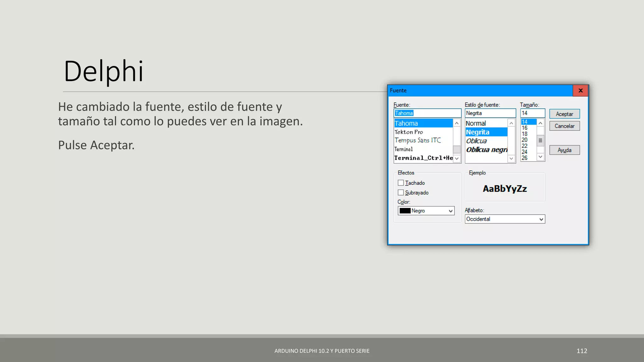Select size 20 in the size list

coord(529,140)
